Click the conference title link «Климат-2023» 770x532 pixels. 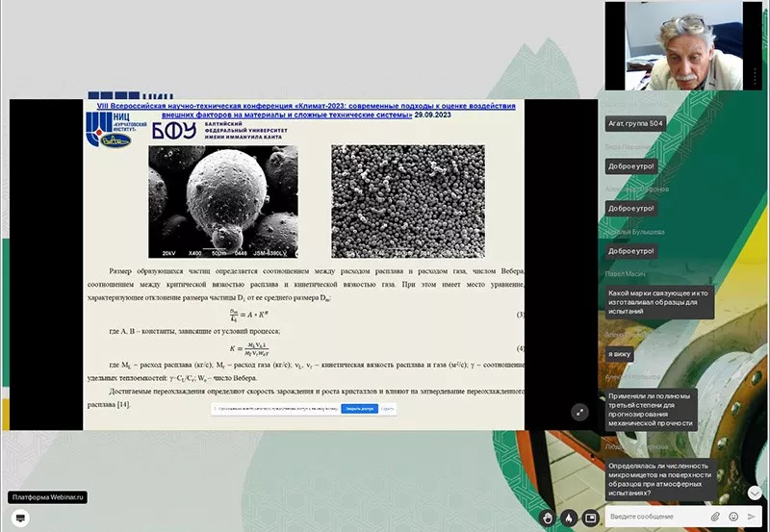tap(306, 111)
